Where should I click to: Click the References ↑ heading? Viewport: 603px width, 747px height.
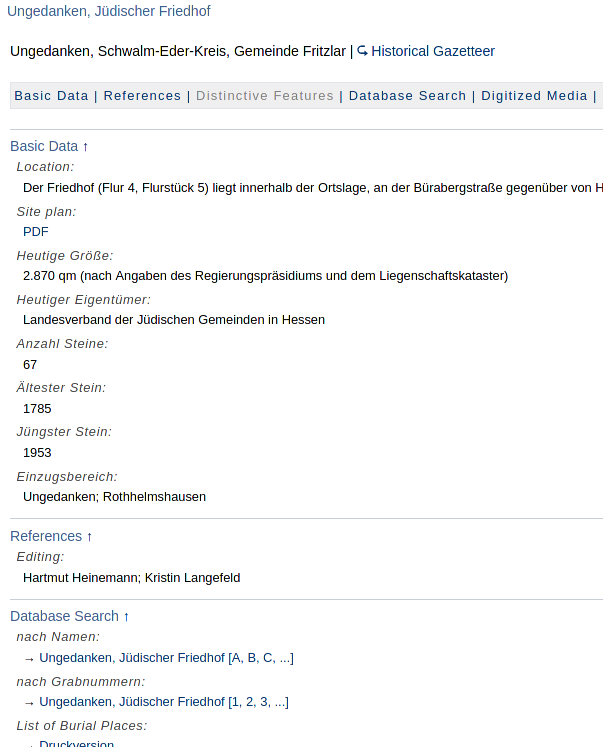[51, 536]
